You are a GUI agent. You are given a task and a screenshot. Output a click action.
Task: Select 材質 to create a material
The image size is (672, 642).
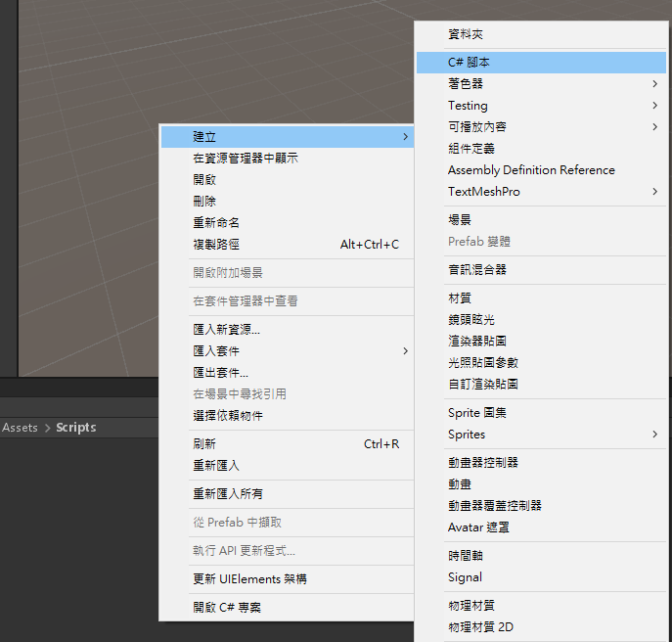tap(460, 298)
